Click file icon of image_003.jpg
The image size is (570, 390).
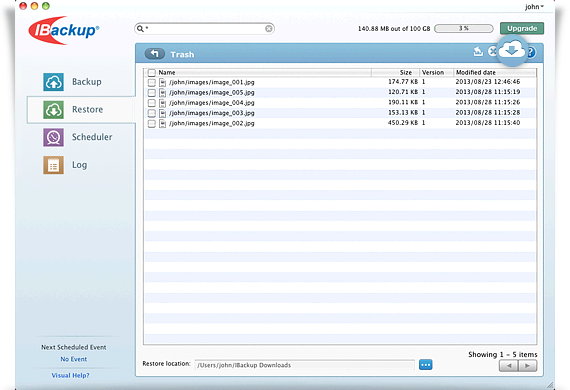[x=162, y=113]
